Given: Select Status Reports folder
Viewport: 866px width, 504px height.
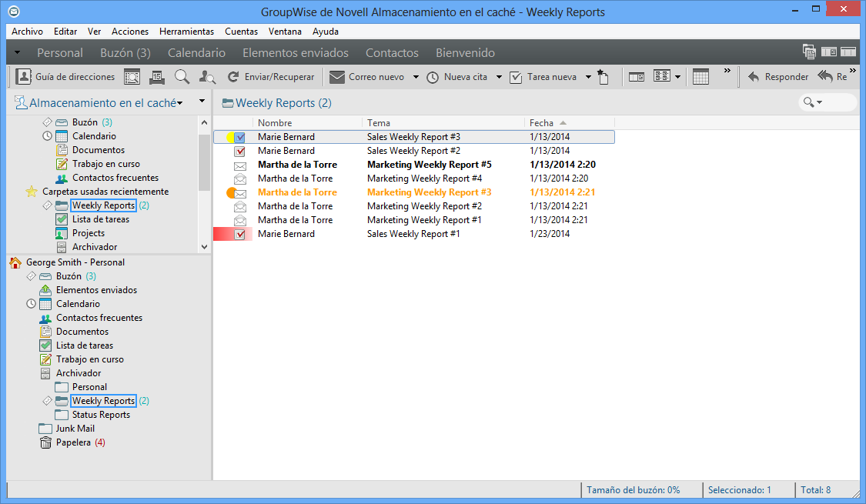Looking at the screenshot, I should 93,415.
